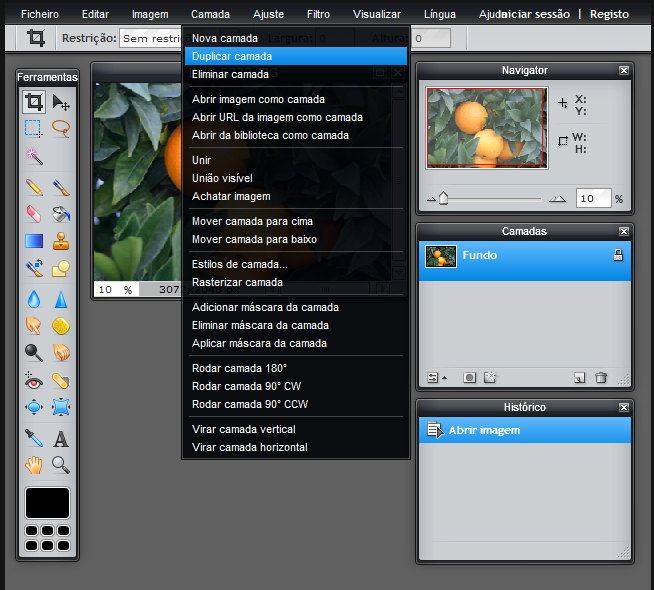Select the Crop tool in Ferramentas
The image size is (654, 590).
pos(34,102)
